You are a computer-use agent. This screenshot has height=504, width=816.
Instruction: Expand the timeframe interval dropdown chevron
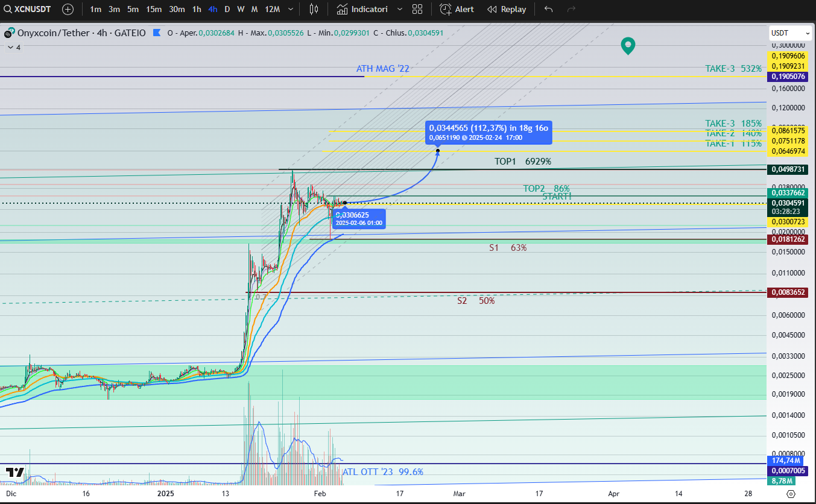(291, 9)
